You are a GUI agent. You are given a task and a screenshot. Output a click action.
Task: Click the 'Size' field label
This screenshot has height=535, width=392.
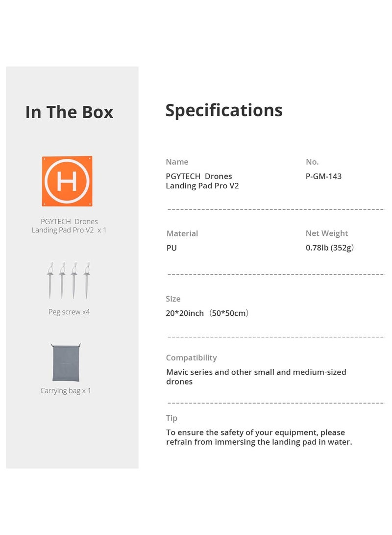click(x=173, y=299)
